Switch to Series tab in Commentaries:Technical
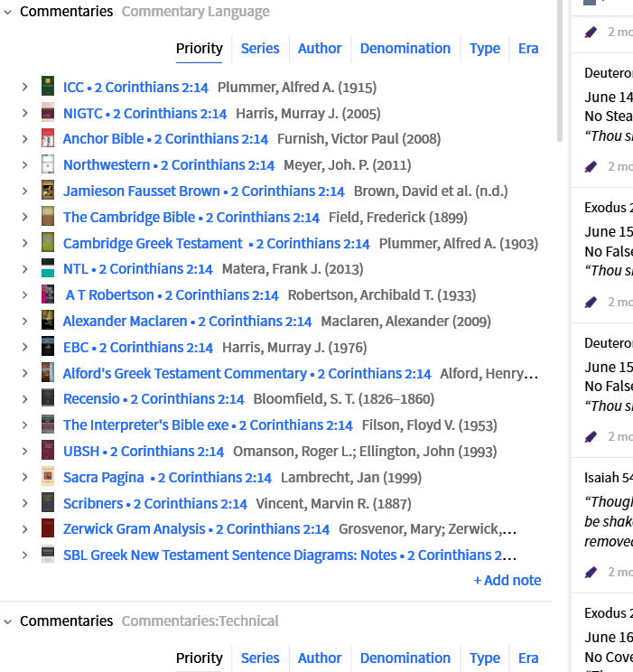 (260, 658)
